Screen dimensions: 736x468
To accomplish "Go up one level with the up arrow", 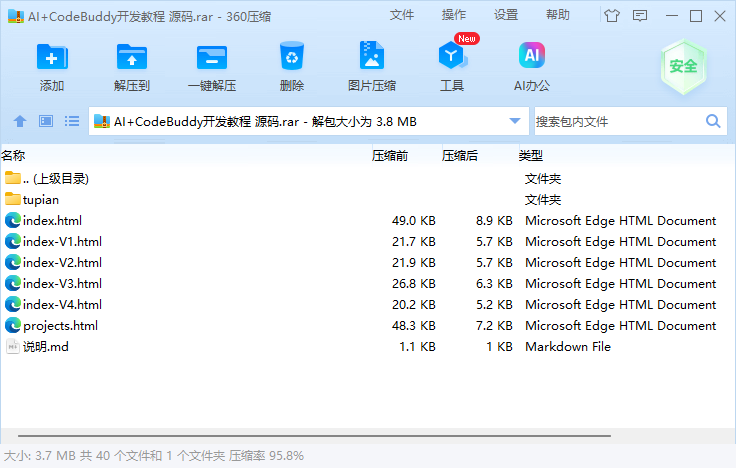I will pos(20,121).
